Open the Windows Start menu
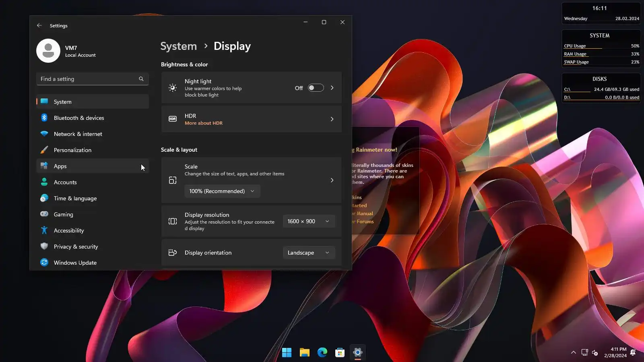 point(287,353)
